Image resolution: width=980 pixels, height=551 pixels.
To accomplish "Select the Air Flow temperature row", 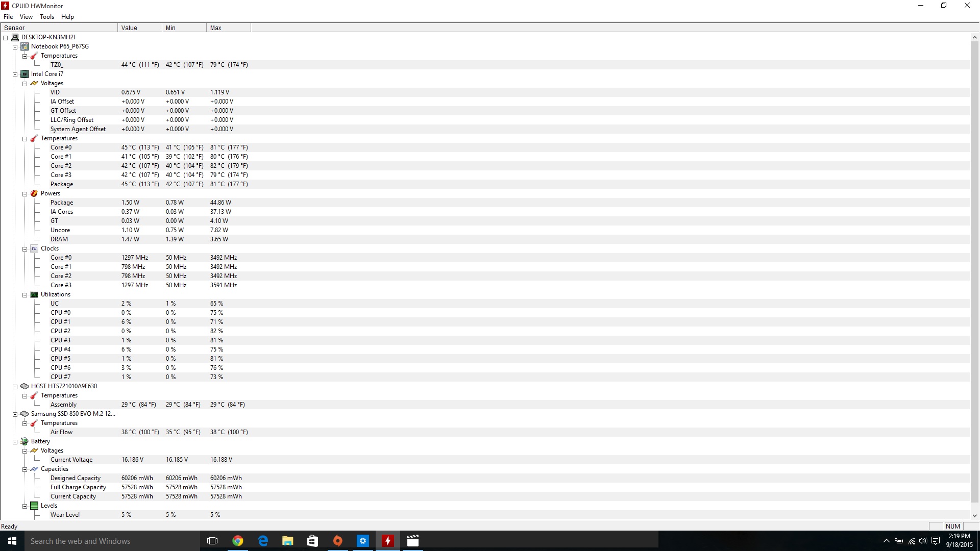I will tap(485, 432).
